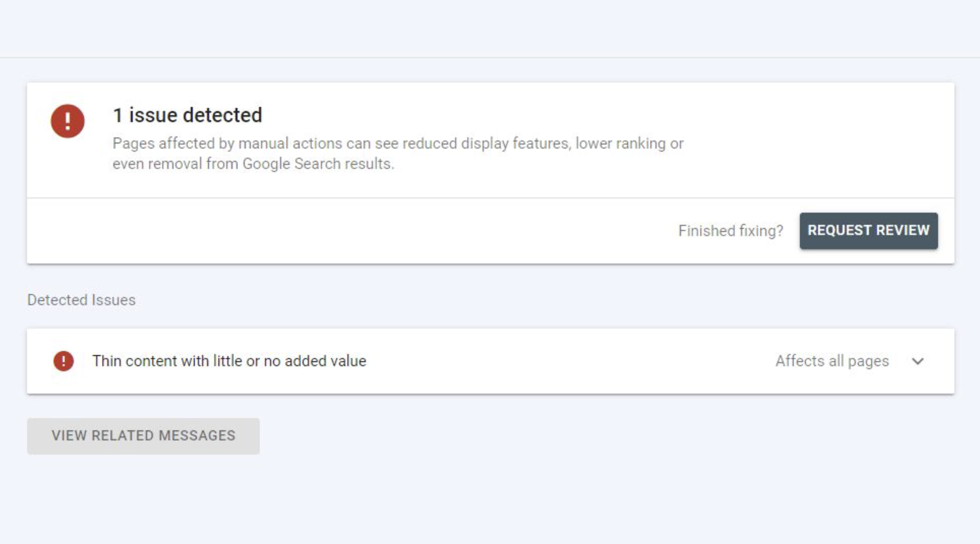This screenshot has height=544, width=980.
Task: Expand the thin content issue chevron
Action: pos(918,361)
